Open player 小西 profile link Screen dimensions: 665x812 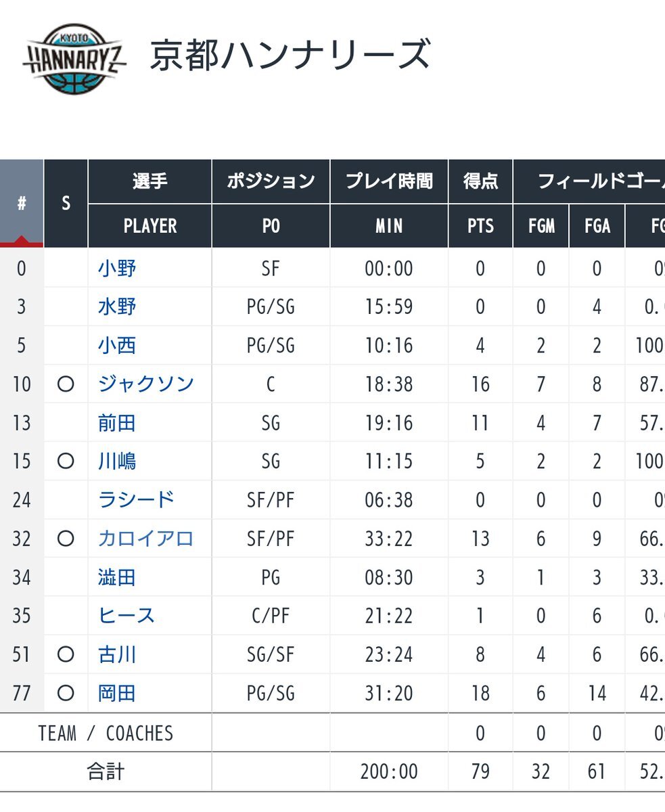(x=117, y=346)
